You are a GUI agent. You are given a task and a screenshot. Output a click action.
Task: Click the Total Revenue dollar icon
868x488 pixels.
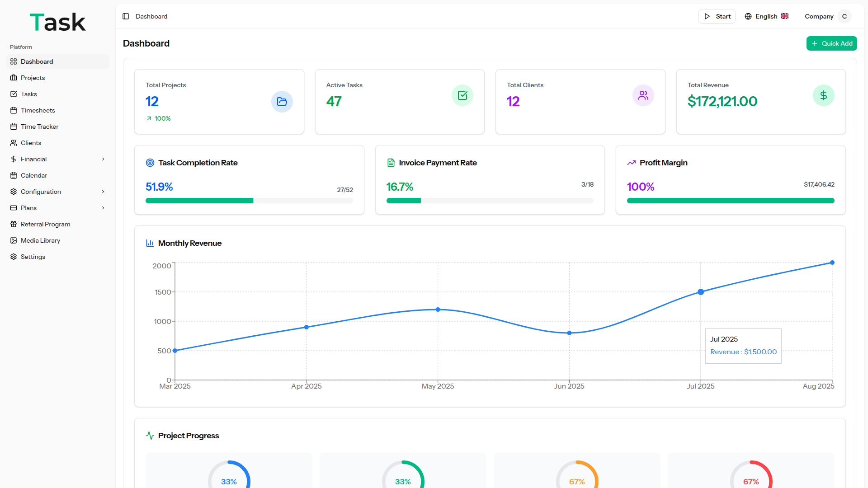tap(823, 95)
